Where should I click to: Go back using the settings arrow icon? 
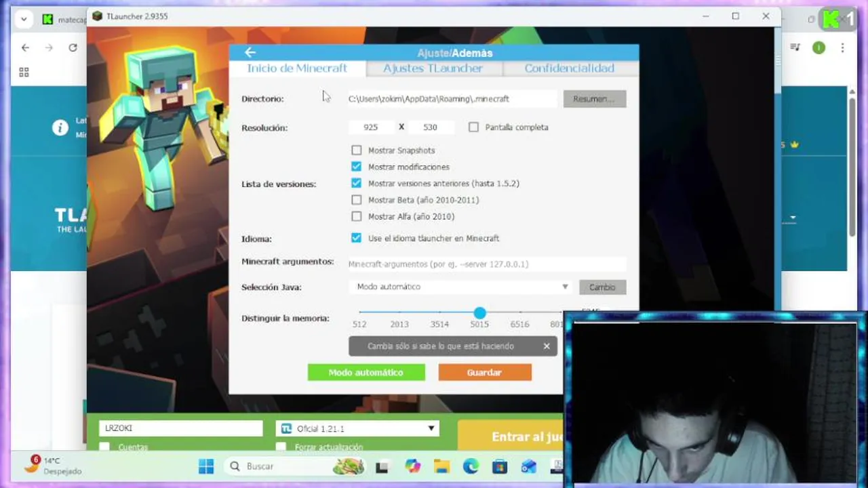(250, 52)
